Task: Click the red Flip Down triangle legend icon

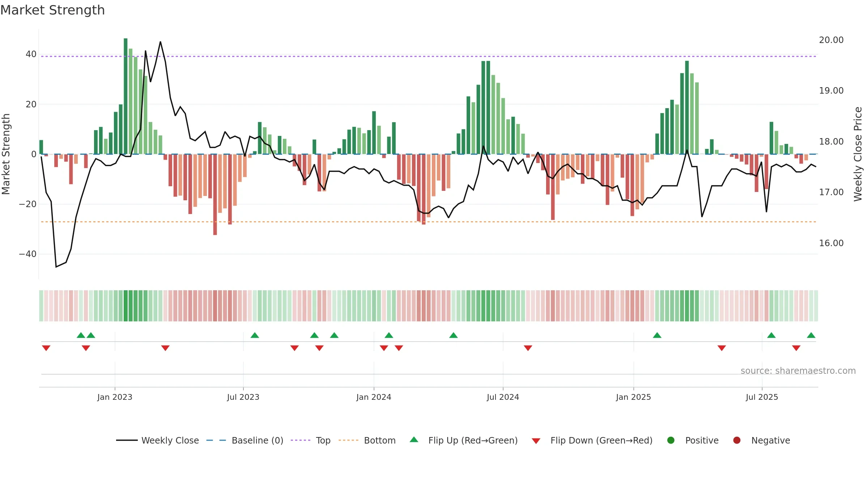Action: (x=536, y=441)
